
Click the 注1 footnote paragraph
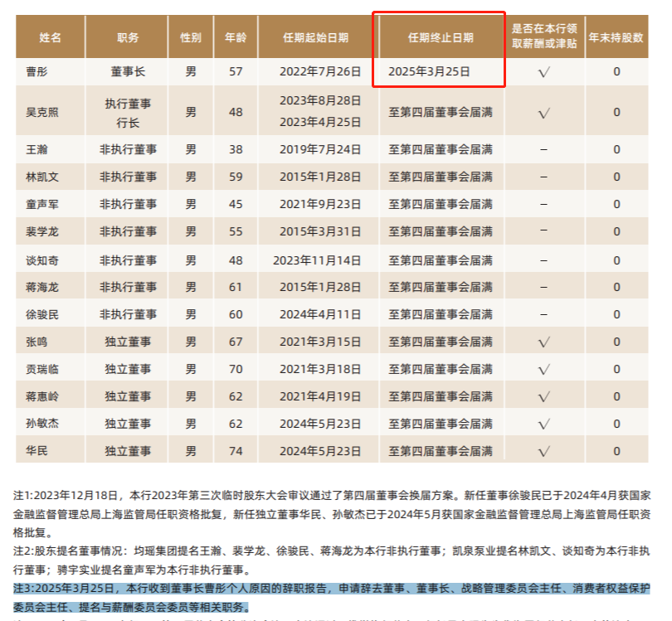pos(332,514)
